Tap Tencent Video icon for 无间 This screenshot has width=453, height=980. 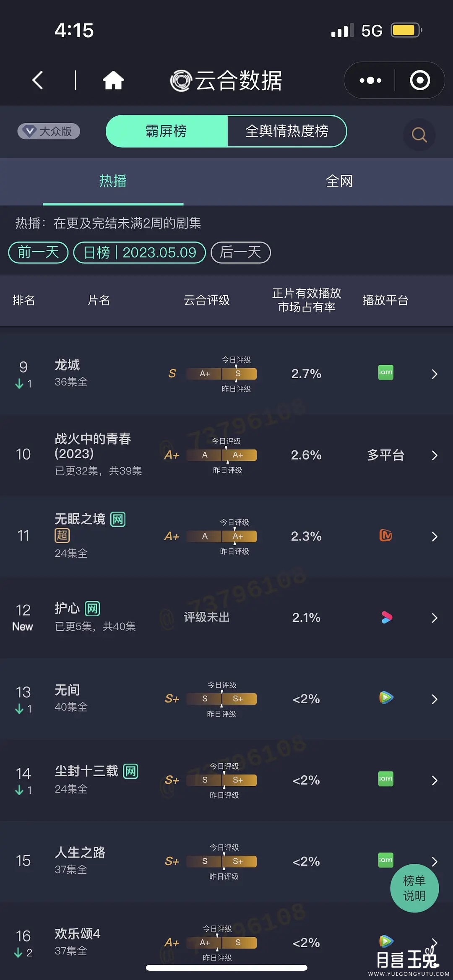pos(386,698)
